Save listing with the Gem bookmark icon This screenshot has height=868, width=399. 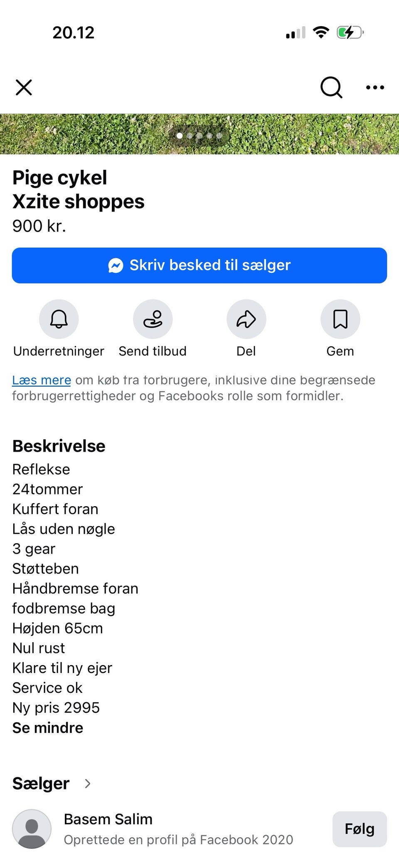tap(340, 319)
